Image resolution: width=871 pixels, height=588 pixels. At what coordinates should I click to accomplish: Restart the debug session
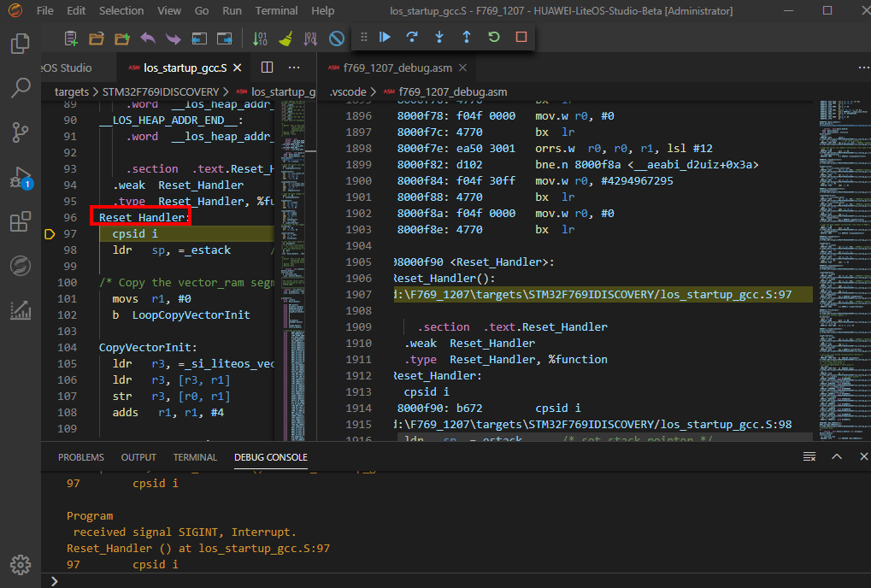[494, 38]
